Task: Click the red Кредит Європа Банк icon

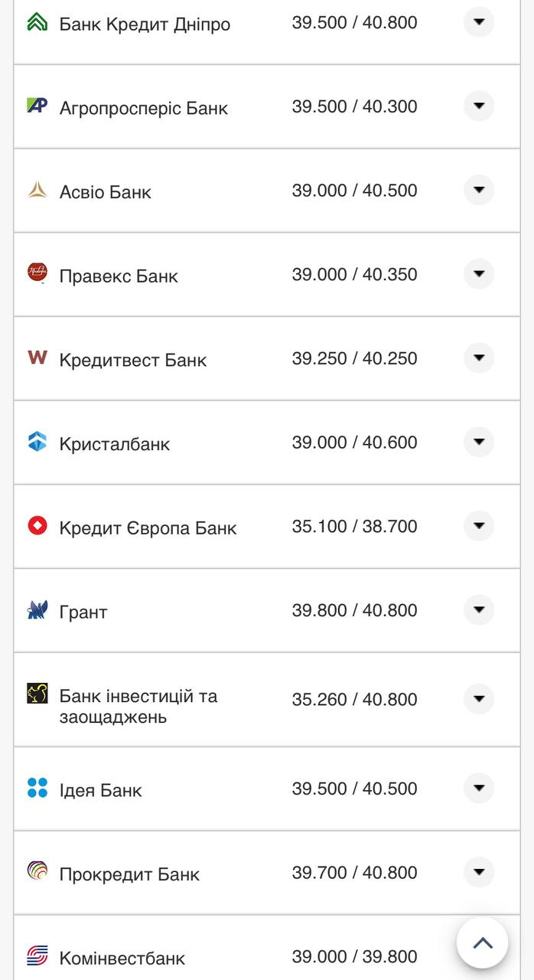Action: point(37,526)
